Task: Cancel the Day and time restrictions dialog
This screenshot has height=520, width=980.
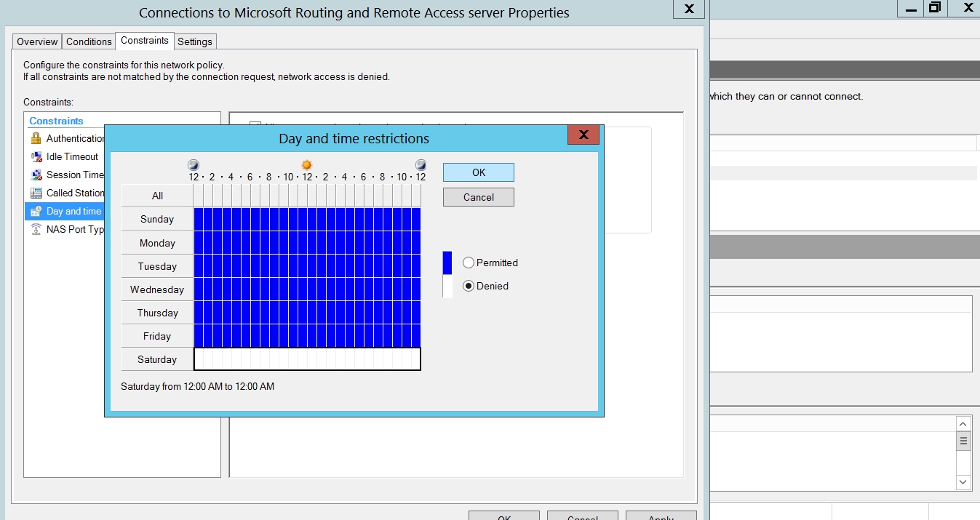Action: [x=478, y=197]
